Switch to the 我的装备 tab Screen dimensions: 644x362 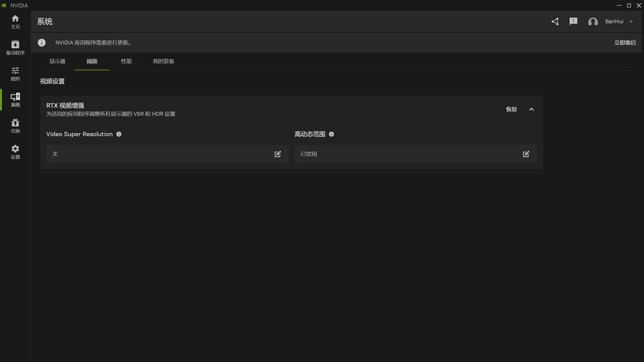click(x=164, y=61)
